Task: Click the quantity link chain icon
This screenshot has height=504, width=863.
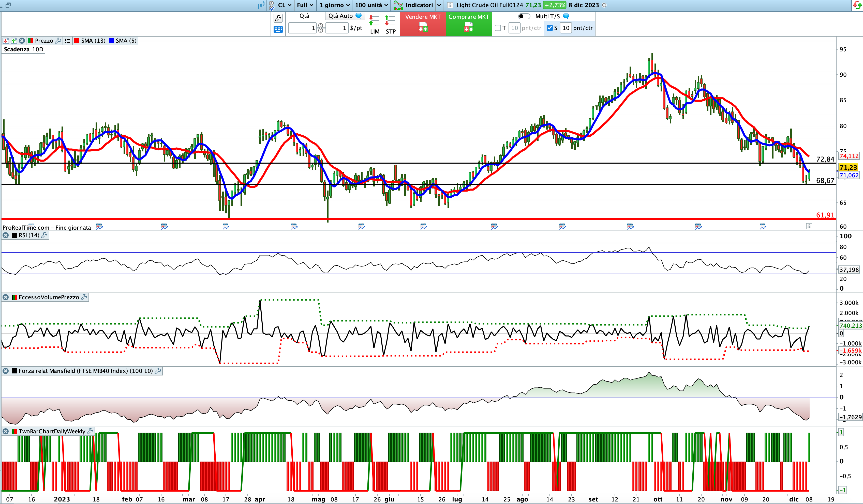Action: [x=321, y=28]
